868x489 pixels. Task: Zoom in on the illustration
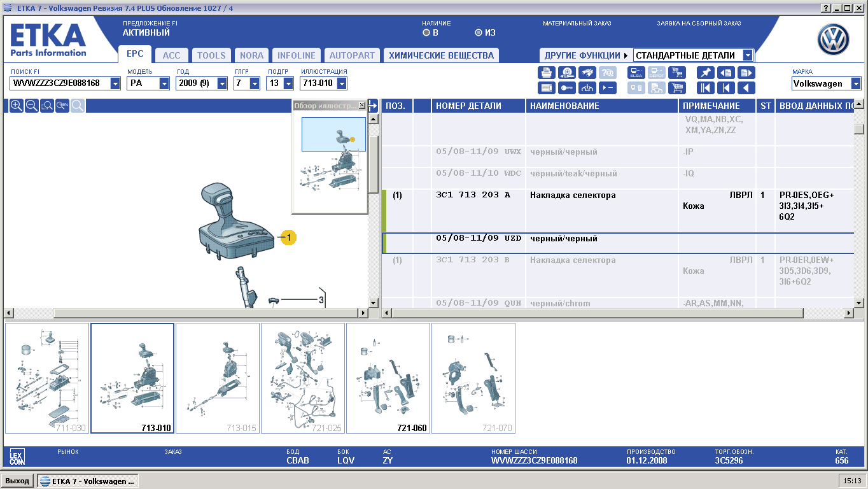click(17, 106)
